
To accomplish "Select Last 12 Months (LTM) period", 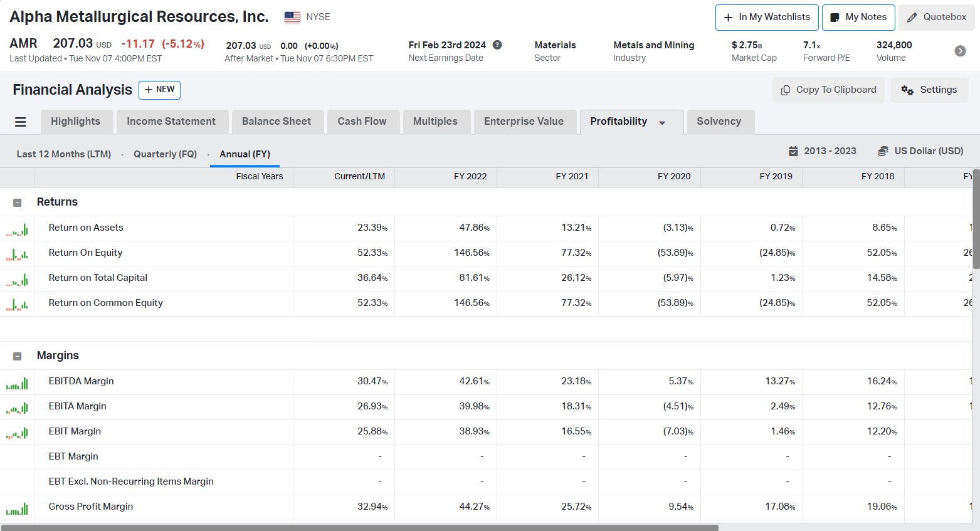I will click(64, 154).
